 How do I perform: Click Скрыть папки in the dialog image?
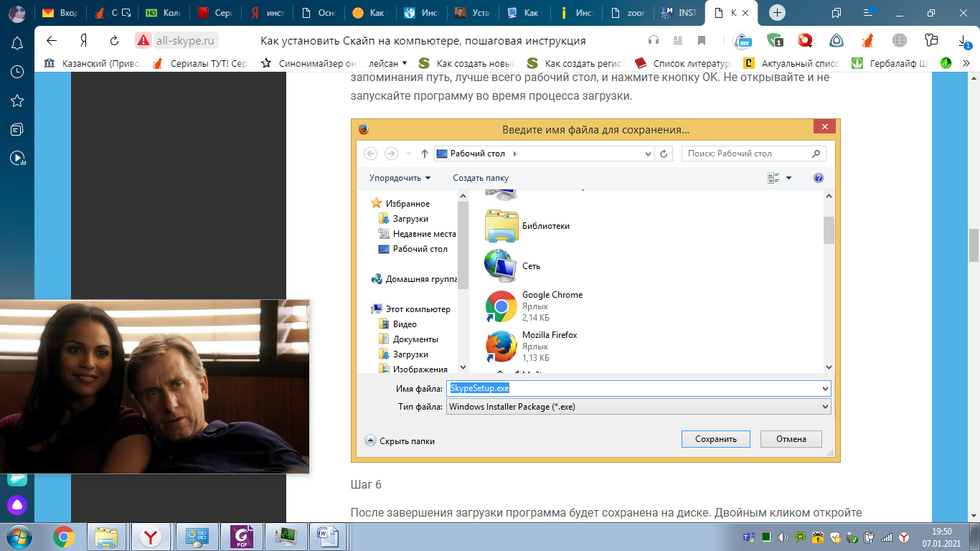click(x=400, y=441)
